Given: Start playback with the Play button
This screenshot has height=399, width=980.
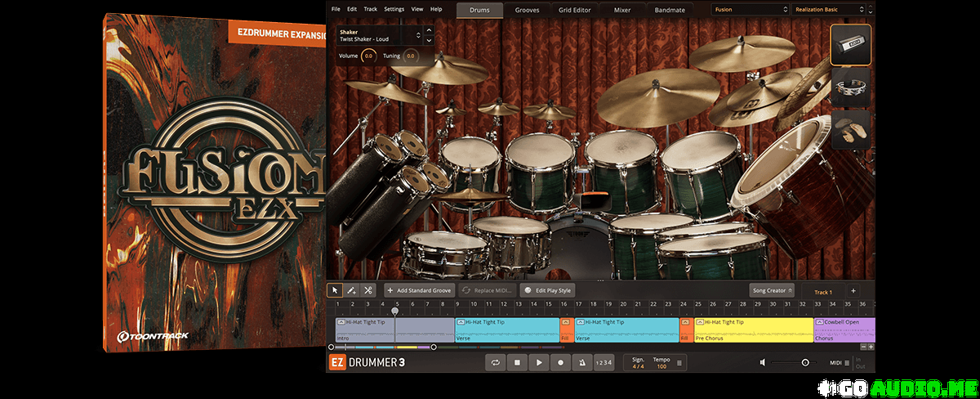Looking at the screenshot, I should 538,361.
